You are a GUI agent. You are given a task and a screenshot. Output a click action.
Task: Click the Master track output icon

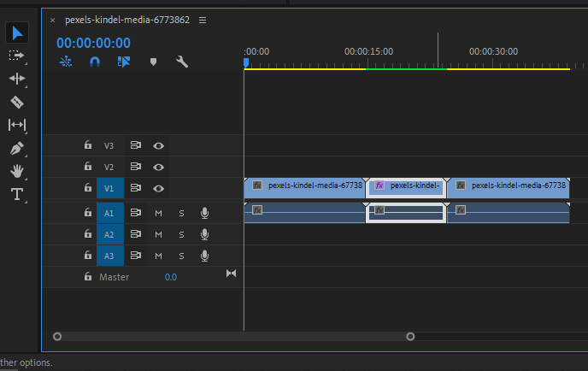point(231,274)
